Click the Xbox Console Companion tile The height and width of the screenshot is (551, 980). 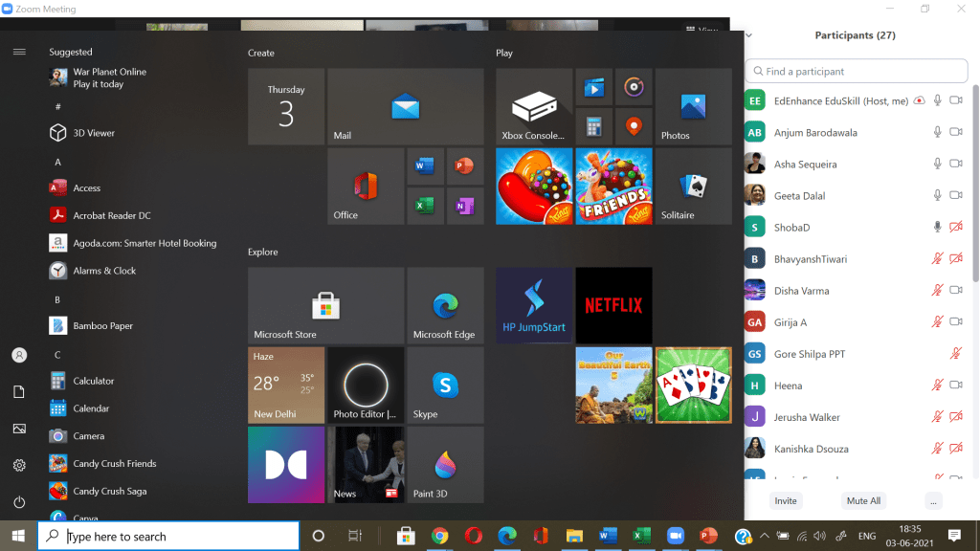click(534, 107)
